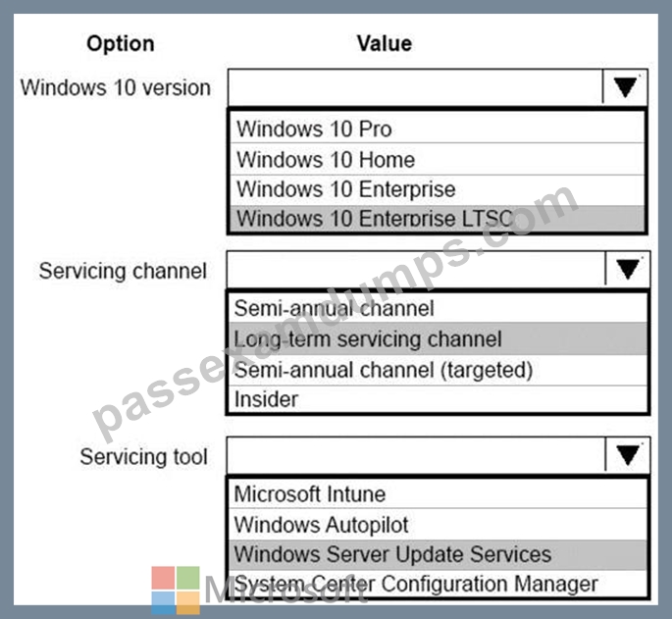Select Windows 10 Enterprise entry
This screenshot has width=672, height=619.
pyautogui.click(x=438, y=189)
